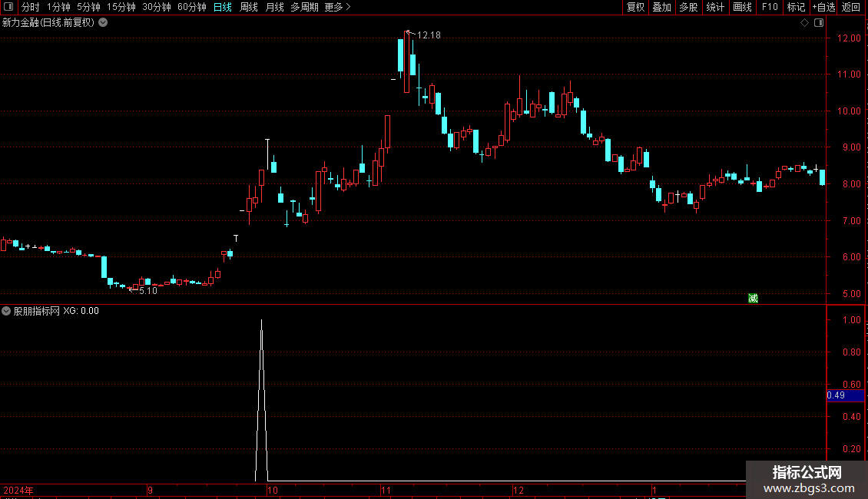Select the 15分钟 period
The image size is (868, 499).
click(121, 7)
